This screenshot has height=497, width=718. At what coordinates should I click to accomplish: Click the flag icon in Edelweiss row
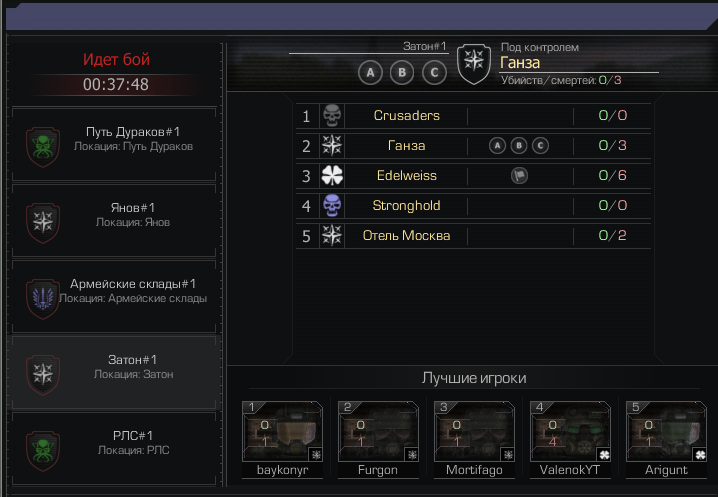pos(519,175)
